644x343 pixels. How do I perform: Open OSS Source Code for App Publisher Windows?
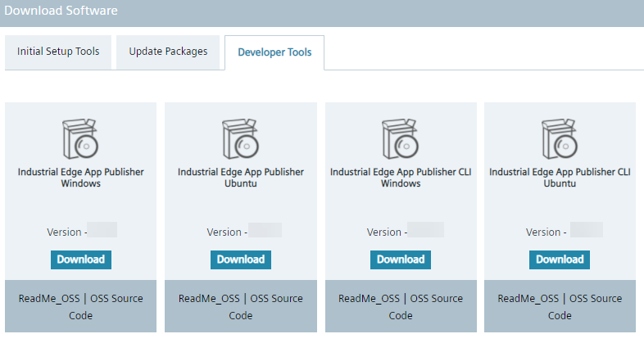click(x=115, y=299)
